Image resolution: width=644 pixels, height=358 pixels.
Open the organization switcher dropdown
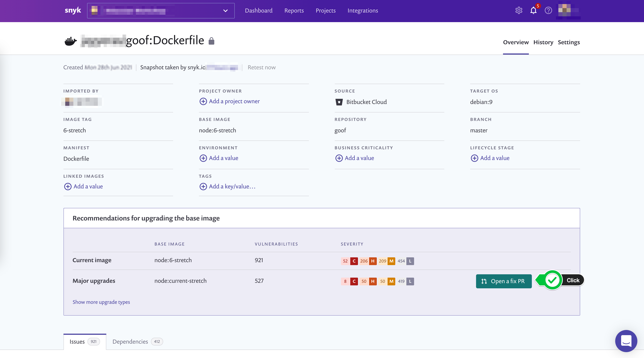pos(161,11)
